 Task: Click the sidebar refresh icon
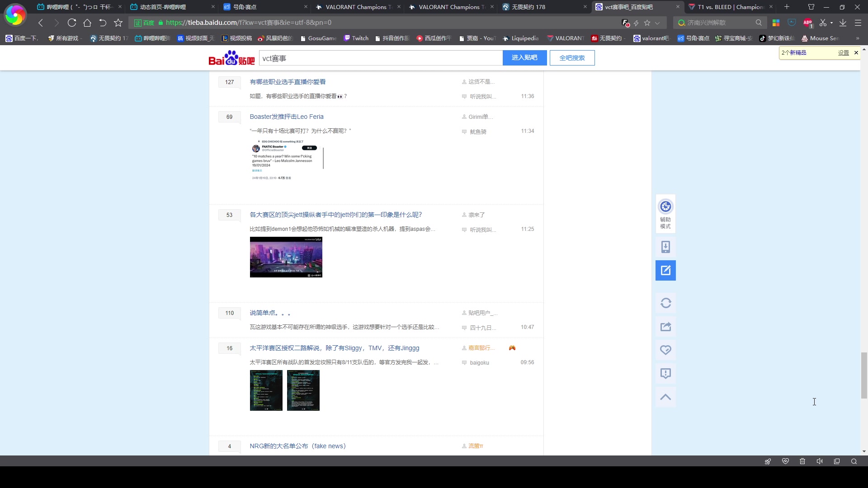click(665, 303)
